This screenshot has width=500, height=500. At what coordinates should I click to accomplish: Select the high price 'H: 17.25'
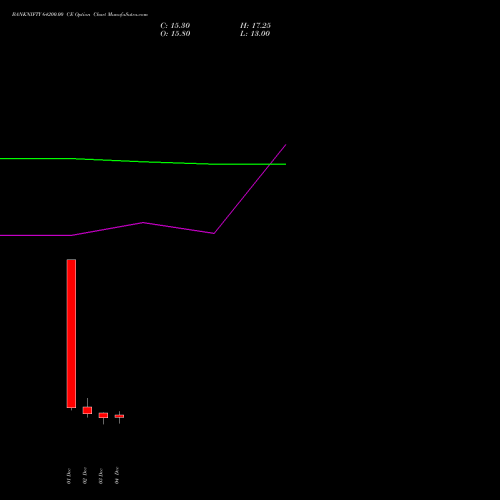255,26
